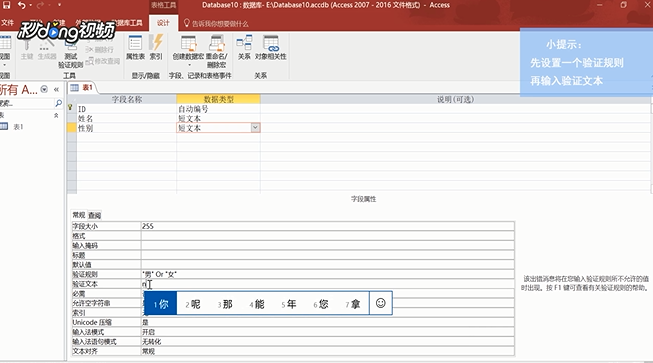Click the 重命名/删除宏 ribbon button
653x363 pixels.
(x=216, y=52)
